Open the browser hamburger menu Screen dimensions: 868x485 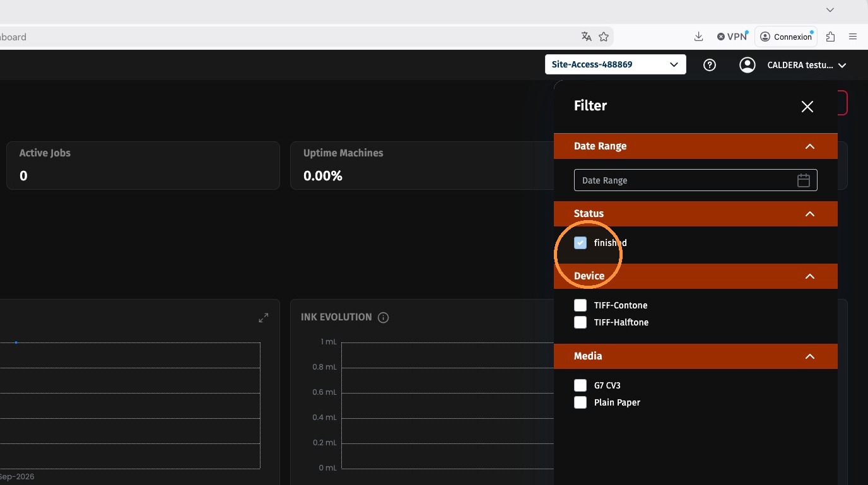[x=853, y=37]
